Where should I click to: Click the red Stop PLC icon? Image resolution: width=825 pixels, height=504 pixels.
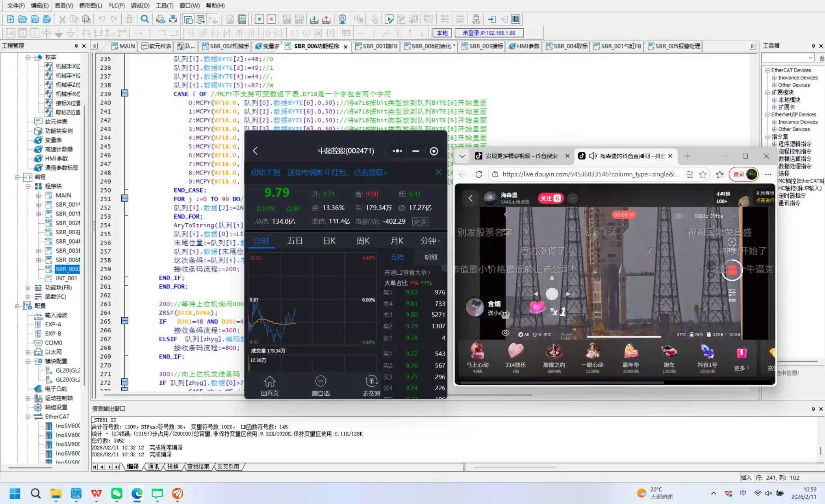pos(271,19)
